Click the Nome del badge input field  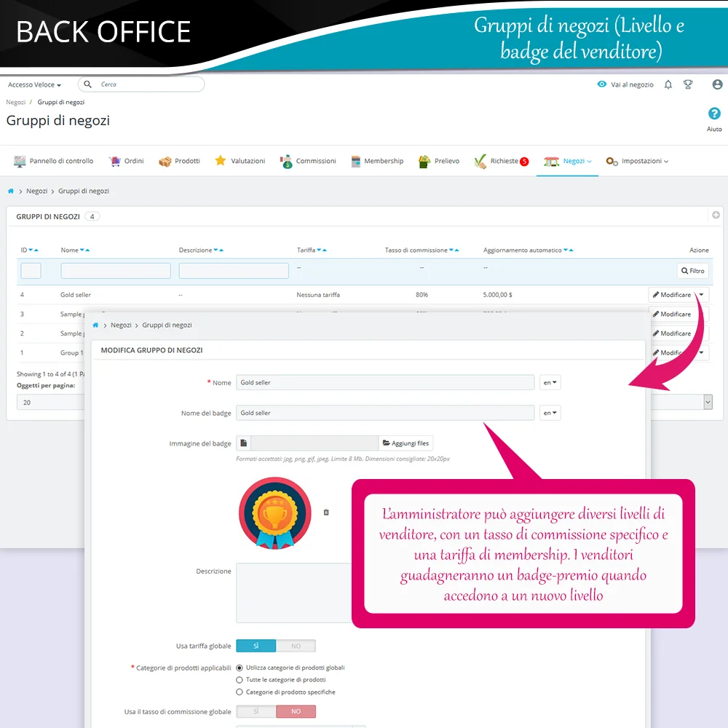tap(385, 413)
